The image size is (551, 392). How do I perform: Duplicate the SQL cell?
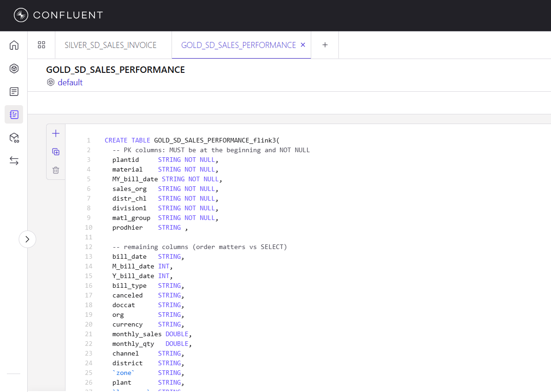[x=56, y=152]
